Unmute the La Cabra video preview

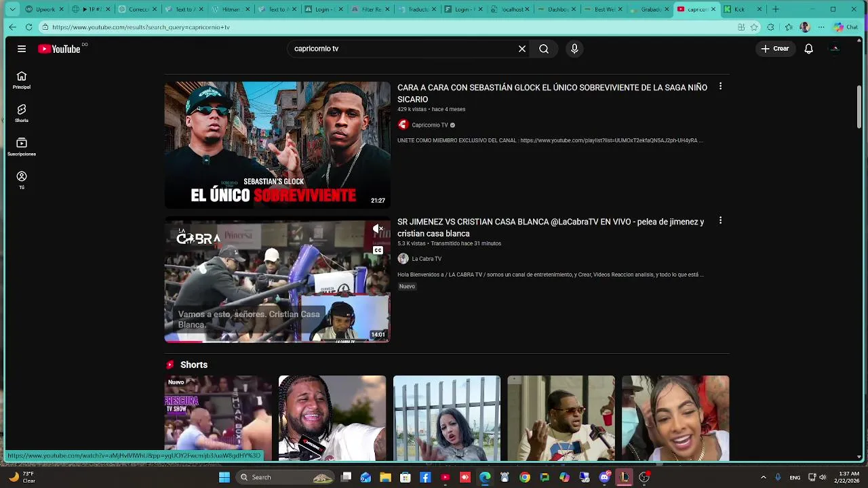[x=378, y=229]
